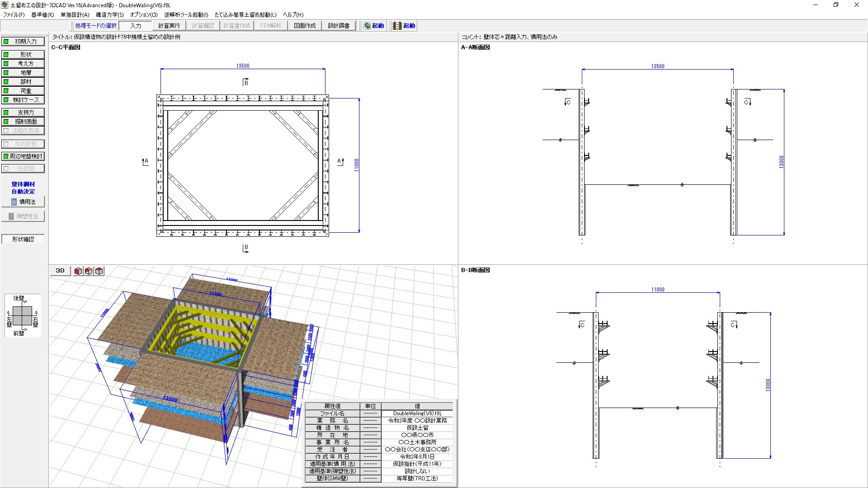Viewport: 868px width, 488px height.
Task: Switch to 計算実行 processing mode
Action: point(169,26)
